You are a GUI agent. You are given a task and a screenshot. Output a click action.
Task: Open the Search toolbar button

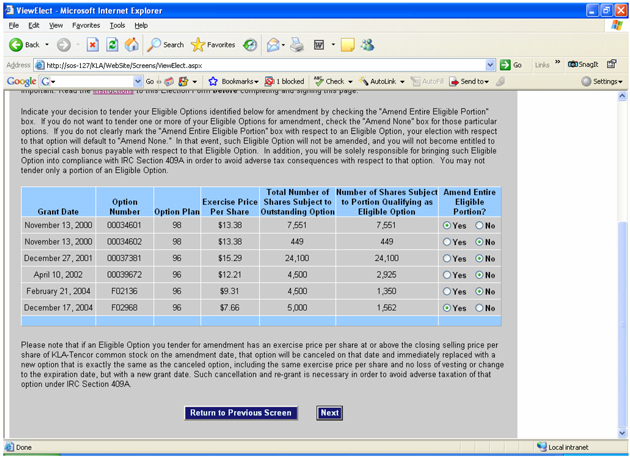[166, 45]
